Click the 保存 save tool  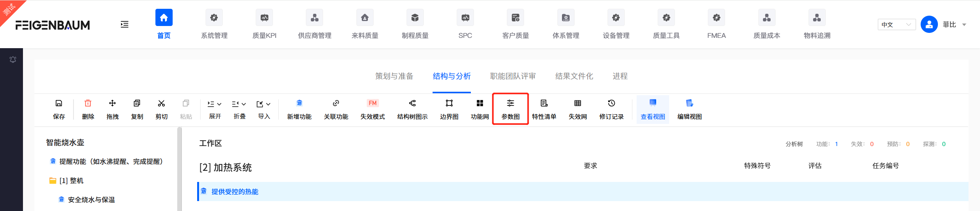[59, 109]
